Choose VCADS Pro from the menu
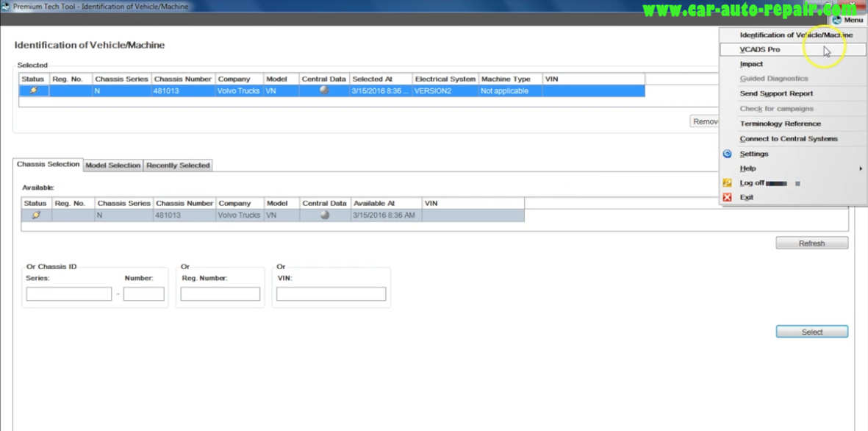The height and width of the screenshot is (431, 868). (x=793, y=49)
